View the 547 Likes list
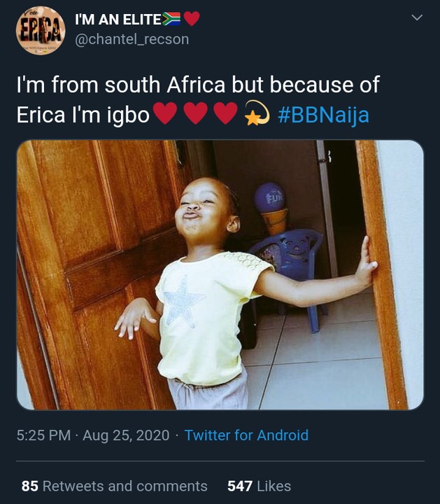 260,486
